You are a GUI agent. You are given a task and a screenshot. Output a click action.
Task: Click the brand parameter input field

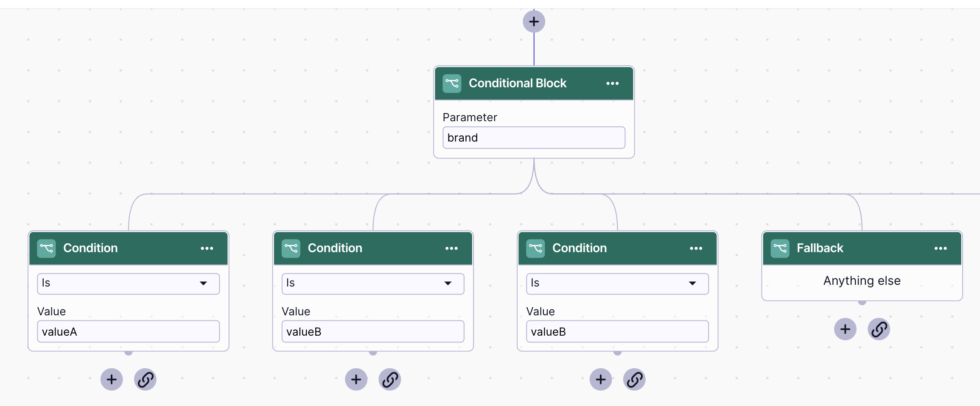pos(534,138)
